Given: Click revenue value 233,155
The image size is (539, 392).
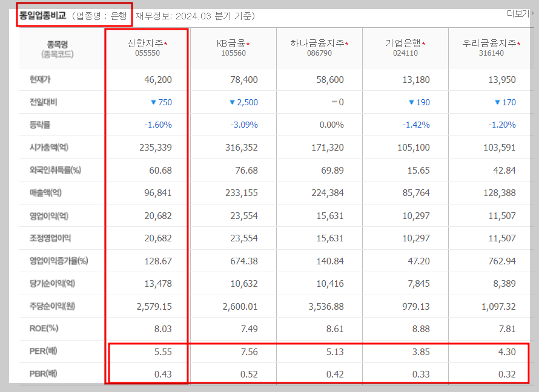Looking at the screenshot, I should point(241,193).
